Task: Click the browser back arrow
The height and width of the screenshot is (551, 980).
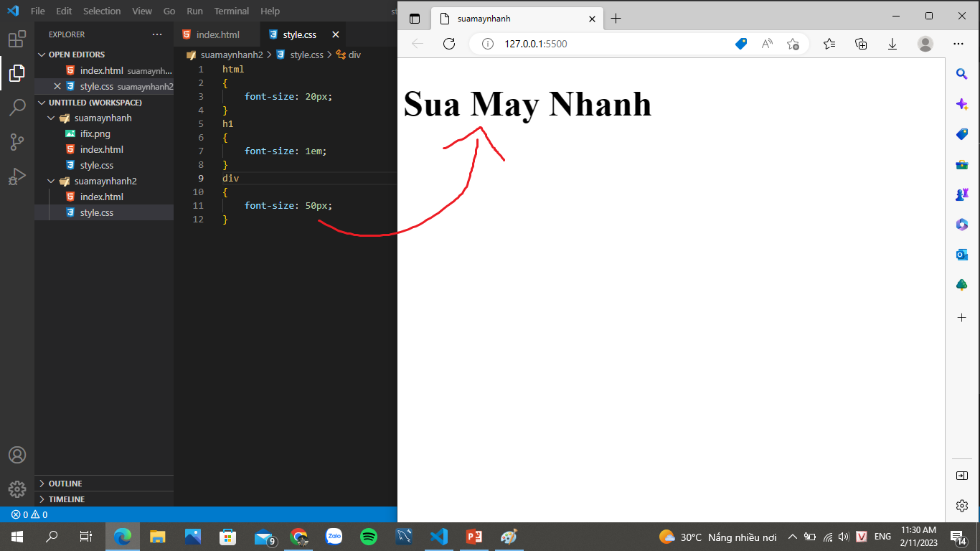Action: pyautogui.click(x=418, y=44)
